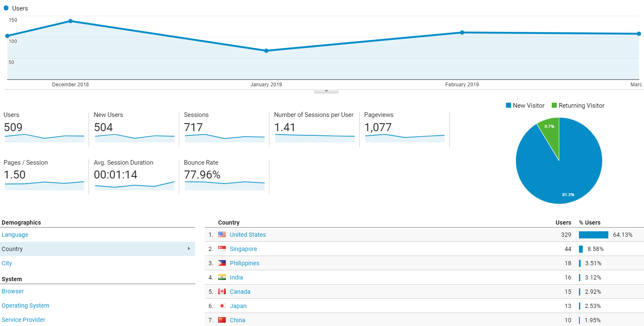Click the first data point on Users line
The image size is (644, 326).
click(7, 36)
